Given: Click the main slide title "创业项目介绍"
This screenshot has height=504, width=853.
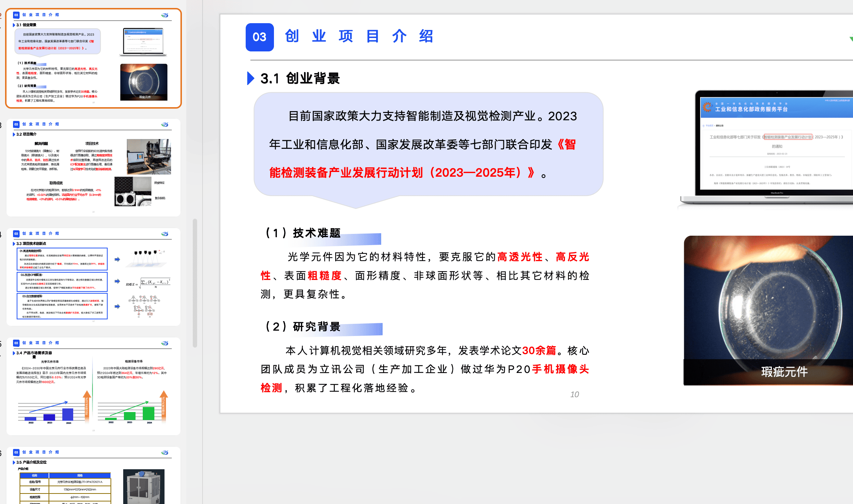Looking at the screenshot, I should pos(359,36).
